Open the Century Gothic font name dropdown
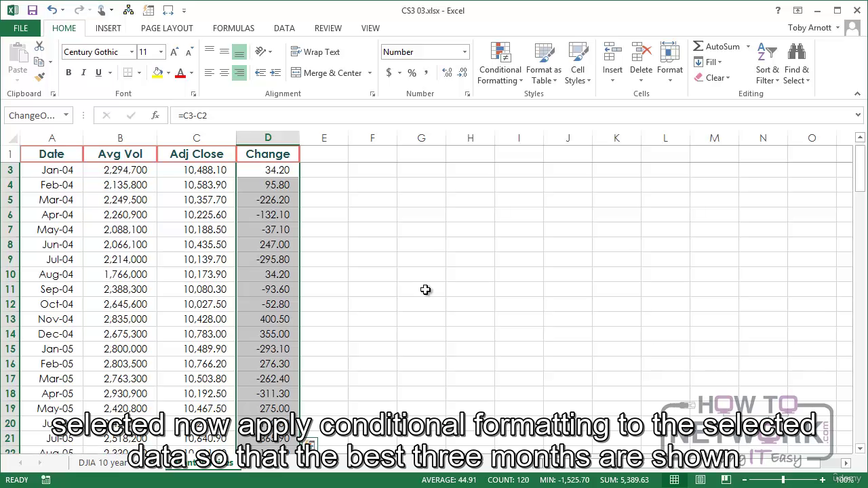This screenshot has width=868, height=488. click(132, 52)
